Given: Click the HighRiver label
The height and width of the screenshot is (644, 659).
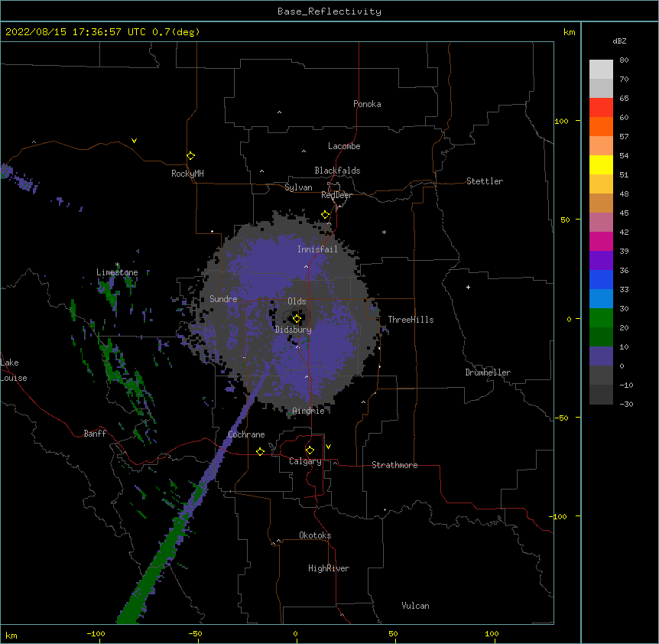Looking at the screenshot, I should click(x=329, y=568).
